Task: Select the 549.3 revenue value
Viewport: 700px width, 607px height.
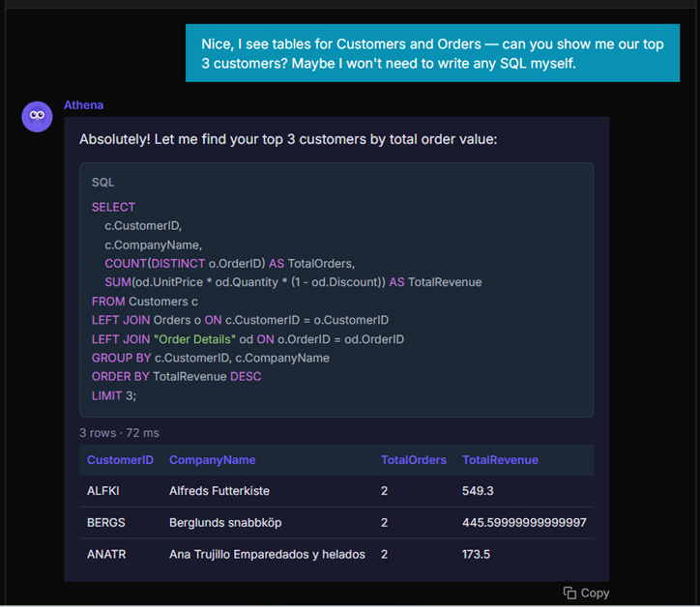Action: [478, 491]
